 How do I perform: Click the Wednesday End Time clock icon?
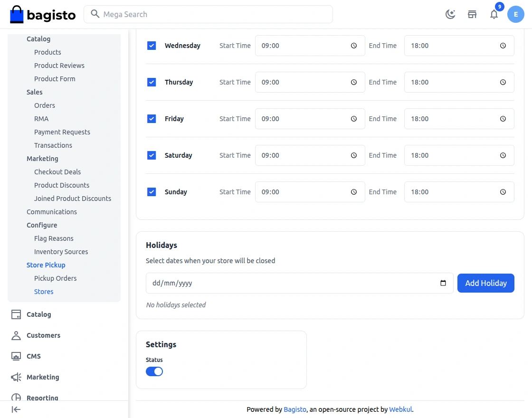coord(503,46)
